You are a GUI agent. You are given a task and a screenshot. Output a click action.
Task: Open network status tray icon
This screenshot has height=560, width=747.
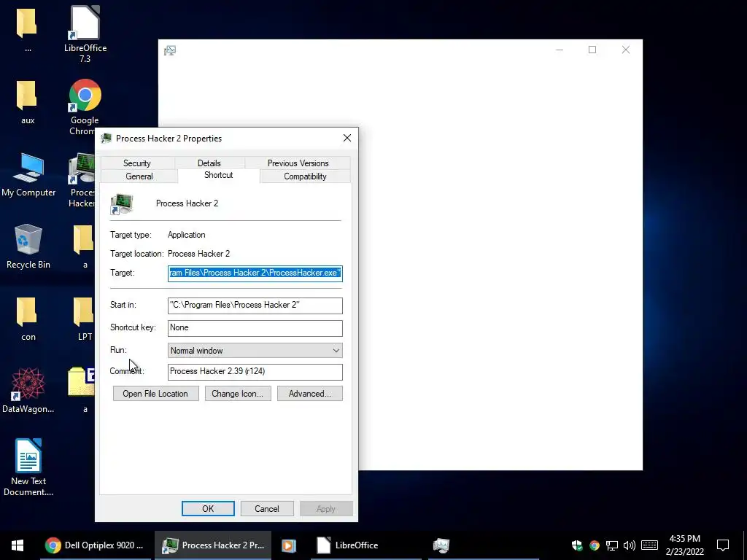click(x=612, y=545)
